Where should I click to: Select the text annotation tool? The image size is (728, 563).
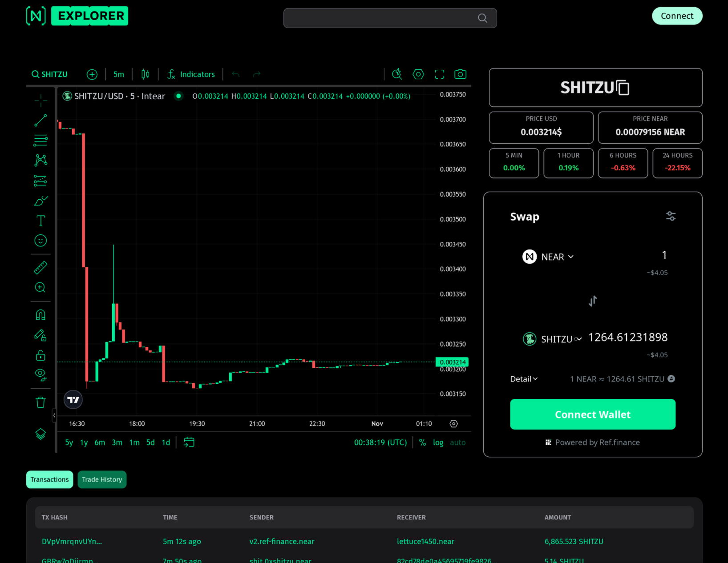[x=40, y=220]
